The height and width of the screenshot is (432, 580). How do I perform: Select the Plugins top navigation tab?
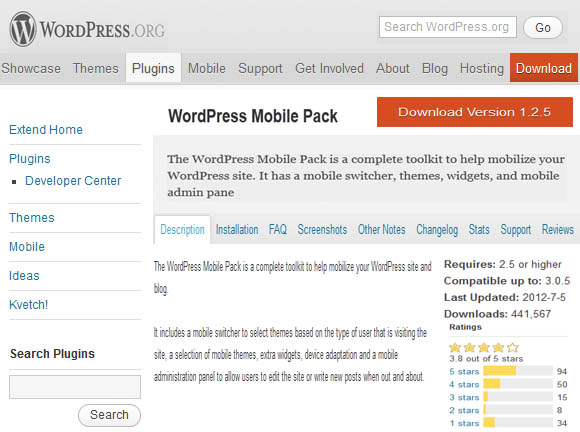click(x=153, y=68)
